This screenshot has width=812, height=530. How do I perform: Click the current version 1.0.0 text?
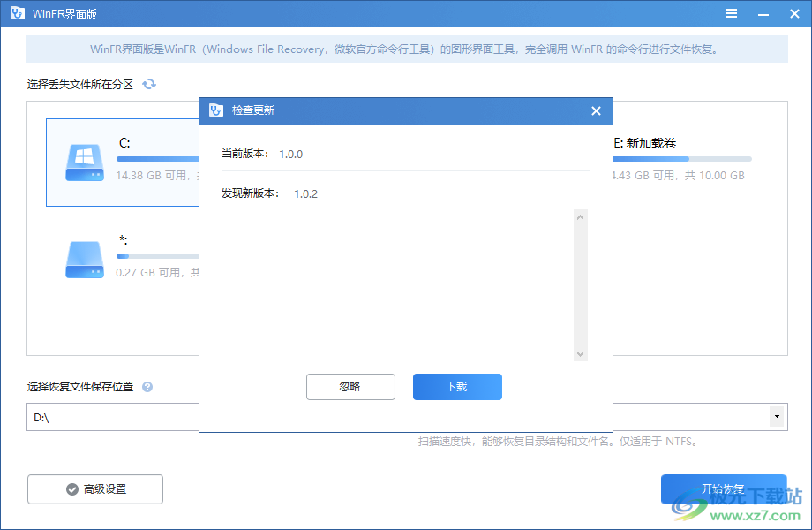[290, 155]
